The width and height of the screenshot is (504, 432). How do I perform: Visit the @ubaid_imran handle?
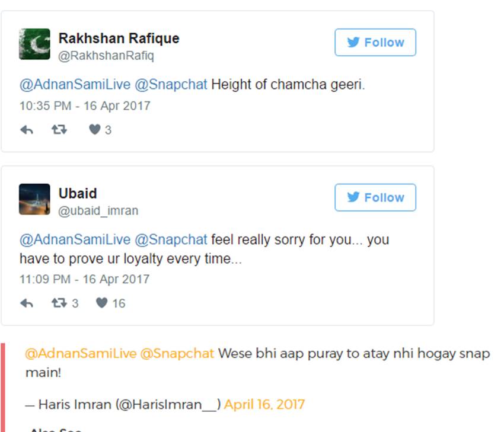(x=98, y=212)
